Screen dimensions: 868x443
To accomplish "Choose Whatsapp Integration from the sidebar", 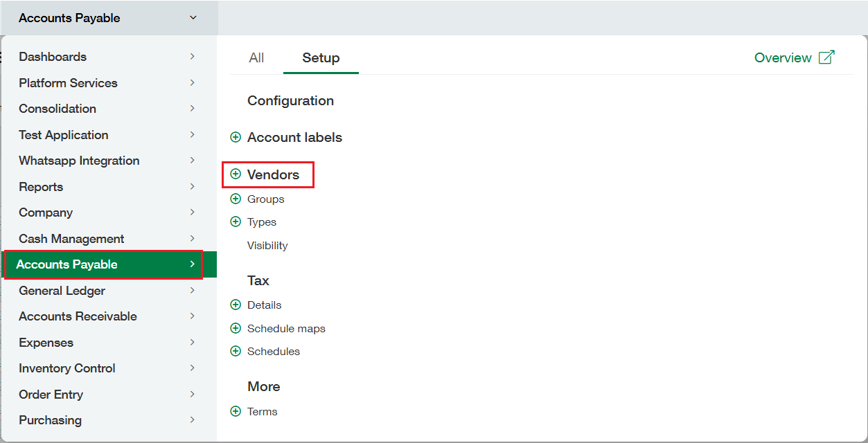I will (x=79, y=161).
